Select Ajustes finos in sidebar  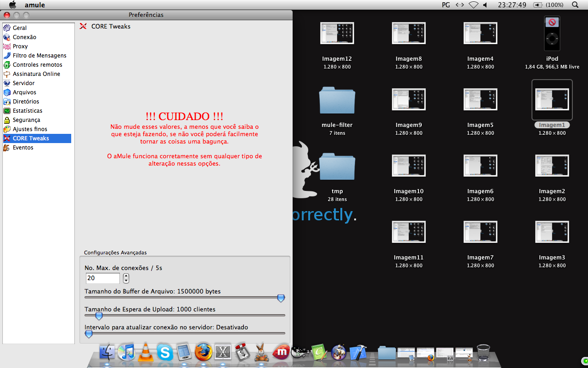29,129
